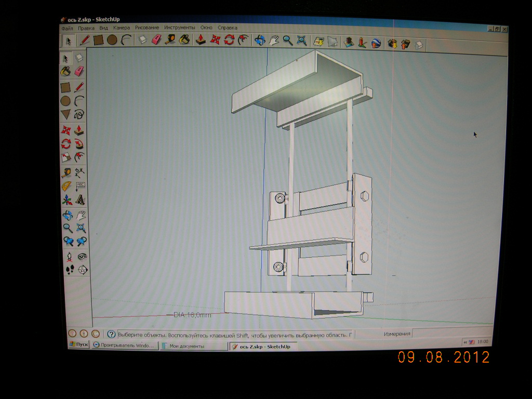Activate Tape Measure in top toolbar
532x399 pixels.
tap(170, 40)
